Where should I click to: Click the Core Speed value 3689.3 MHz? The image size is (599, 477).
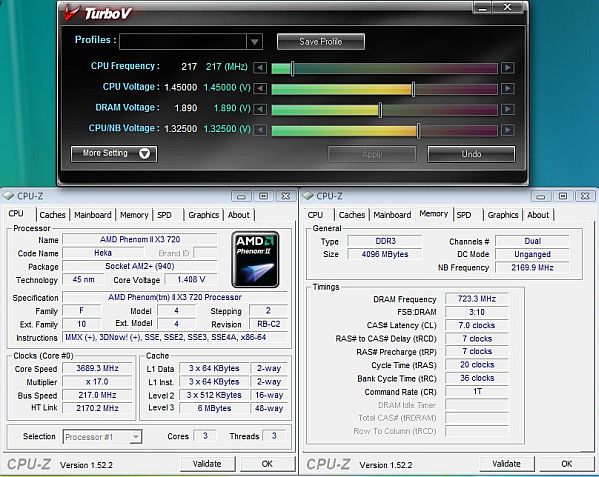(x=97, y=368)
